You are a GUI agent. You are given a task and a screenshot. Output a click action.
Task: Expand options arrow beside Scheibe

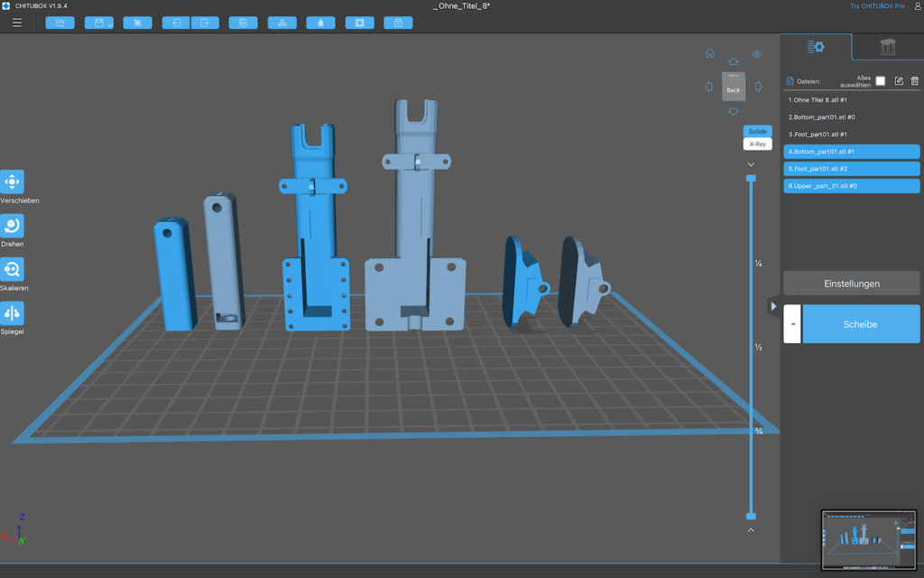(792, 324)
